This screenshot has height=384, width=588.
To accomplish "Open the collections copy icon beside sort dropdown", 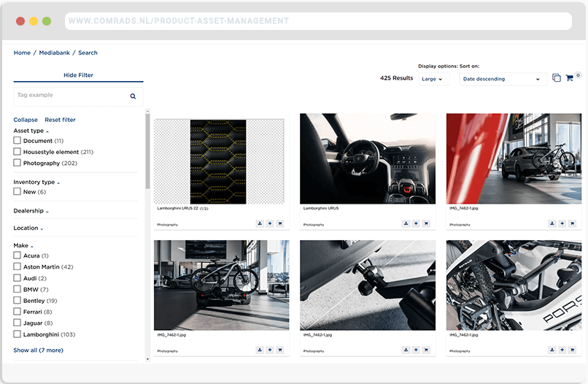I will (x=557, y=77).
